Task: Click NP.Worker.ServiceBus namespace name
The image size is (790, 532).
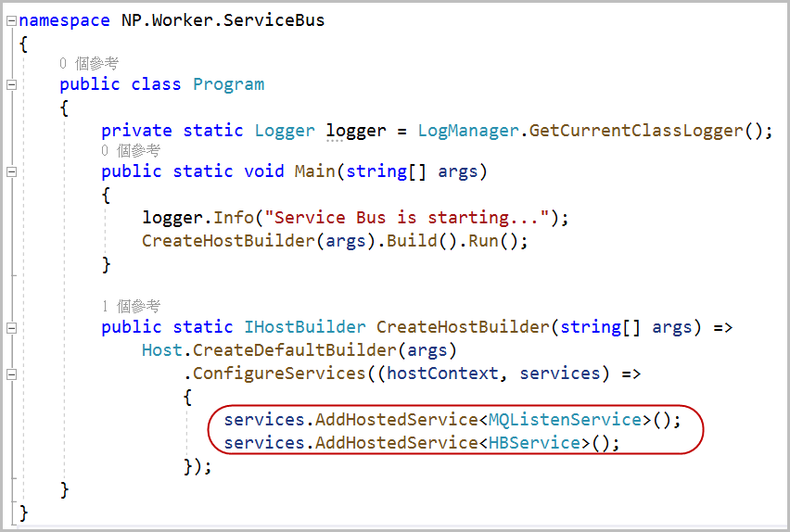Action: 223,20
